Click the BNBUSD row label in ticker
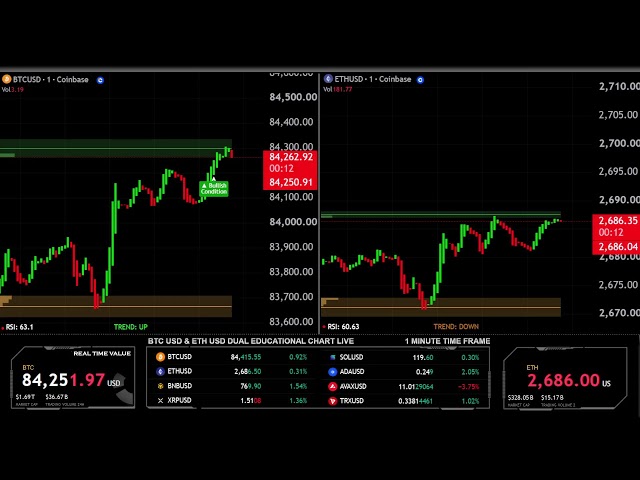The height and width of the screenshot is (480, 640). coord(180,386)
